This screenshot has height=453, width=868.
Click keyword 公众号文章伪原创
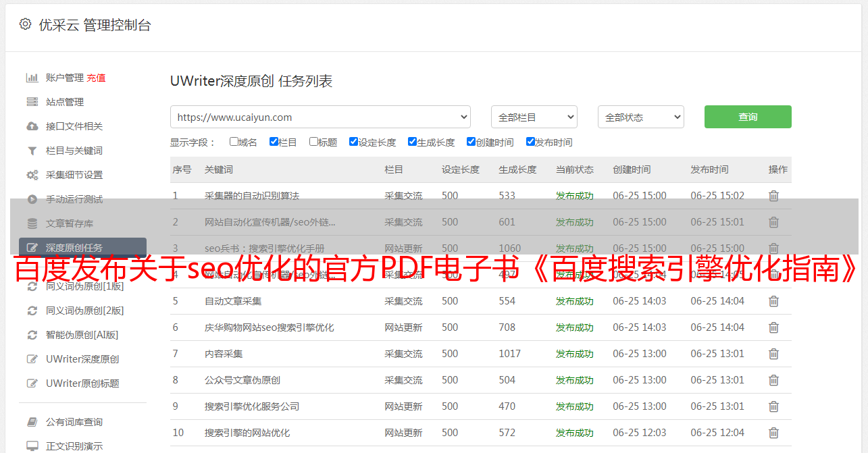pos(242,380)
